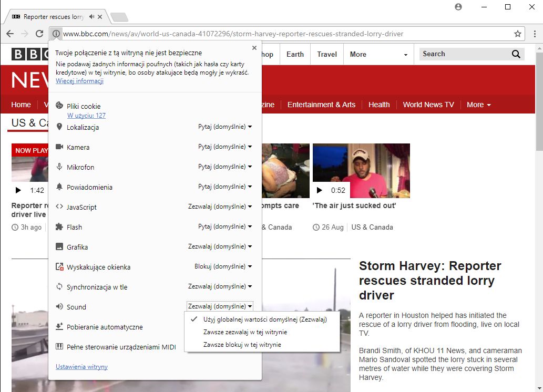Image resolution: width=543 pixels, height=392 pixels.
Task: Choose 'Zawsze zezwalaj w tej witrynie'
Action: click(x=245, y=332)
